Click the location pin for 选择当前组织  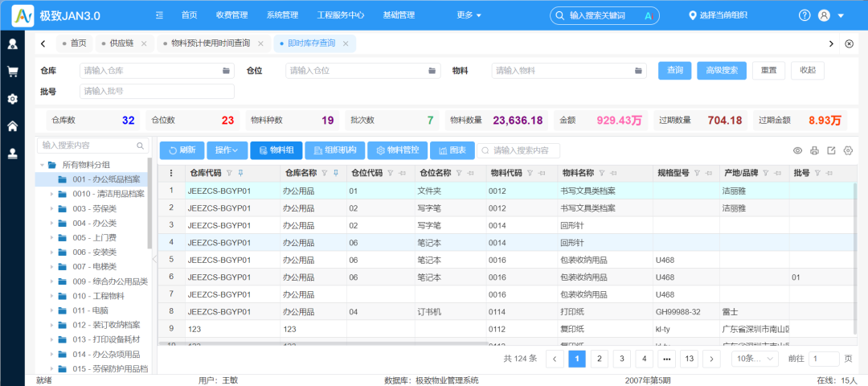click(x=691, y=15)
